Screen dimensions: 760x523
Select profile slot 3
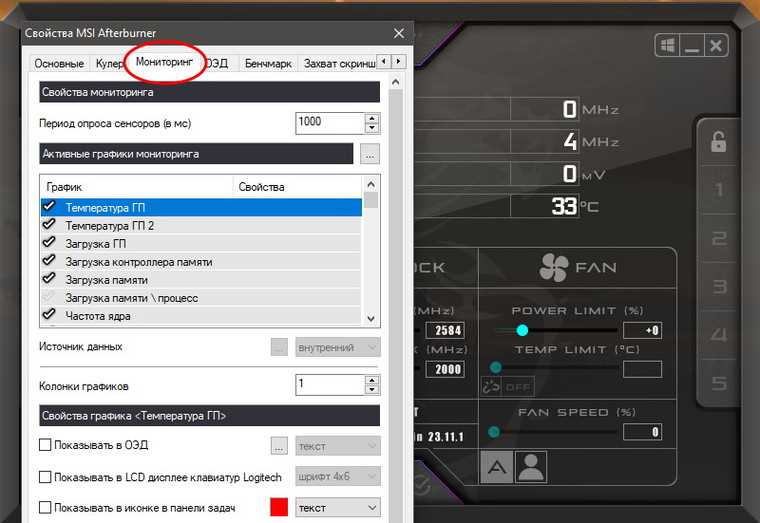(x=718, y=287)
